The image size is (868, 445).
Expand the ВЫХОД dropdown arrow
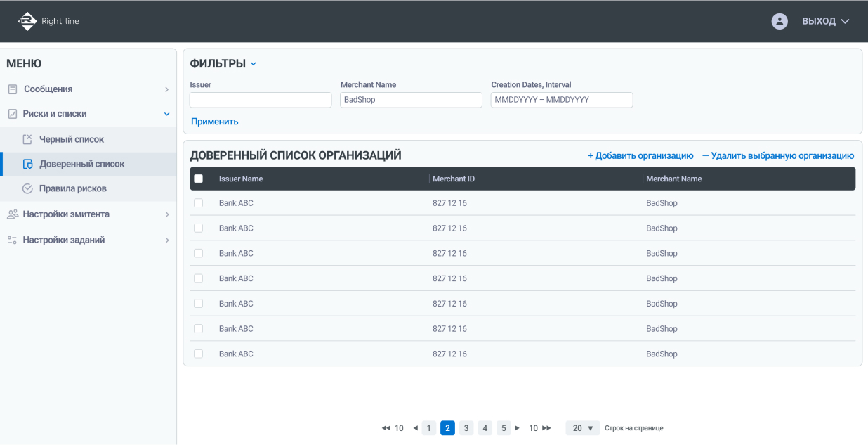(x=845, y=21)
